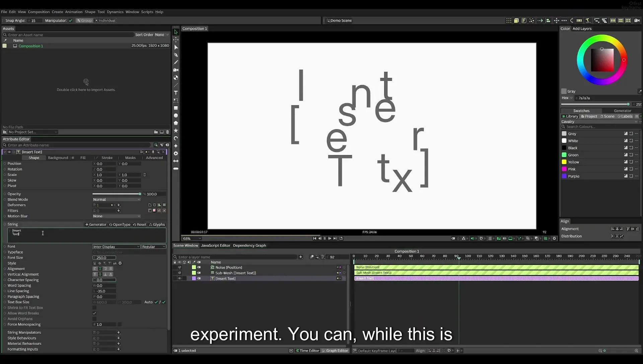Viewport: 643px width, 364px height.
Task: Enable Avoid Orphans checkbox
Action: [x=94, y=319]
